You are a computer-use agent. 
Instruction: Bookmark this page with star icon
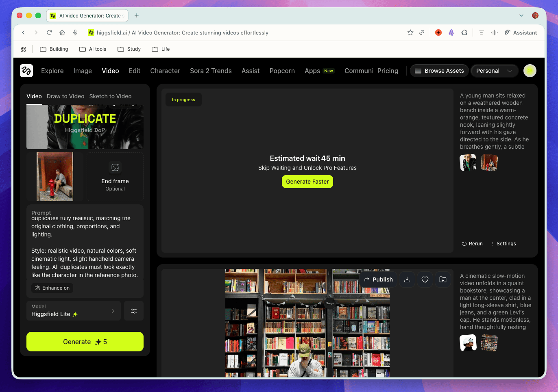tap(410, 32)
